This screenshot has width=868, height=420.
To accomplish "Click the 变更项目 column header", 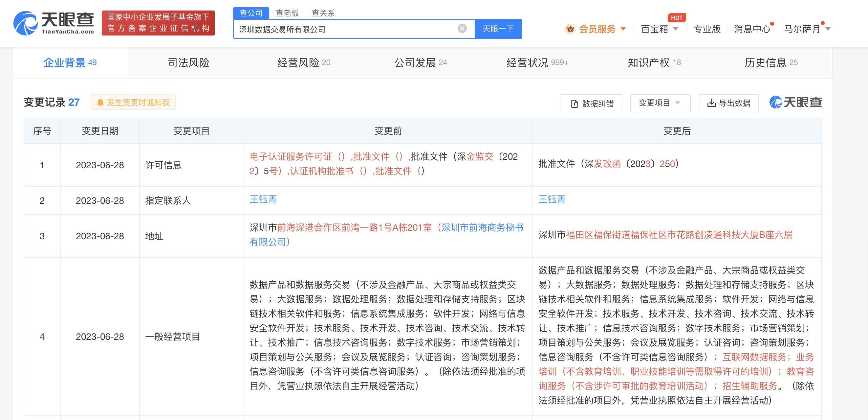I will [191, 131].
